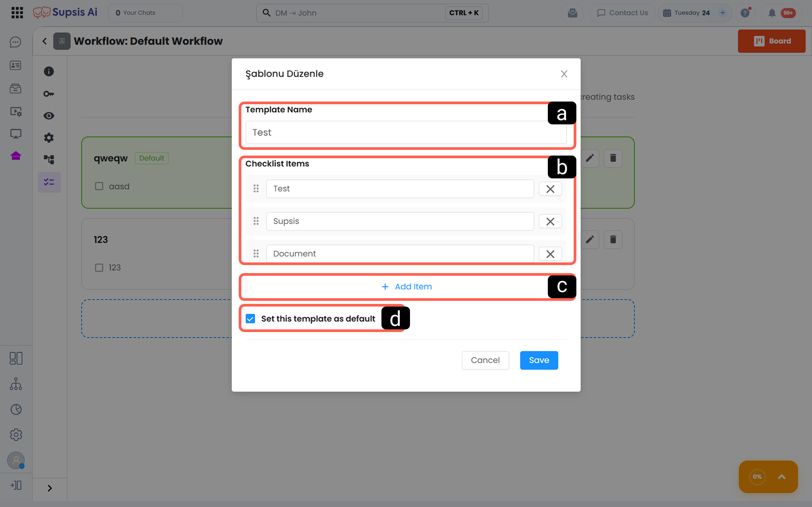Viewport: 812px width, 507px height.
Task: Click the checklist templates sidebar icon
Action: point(49,182)
